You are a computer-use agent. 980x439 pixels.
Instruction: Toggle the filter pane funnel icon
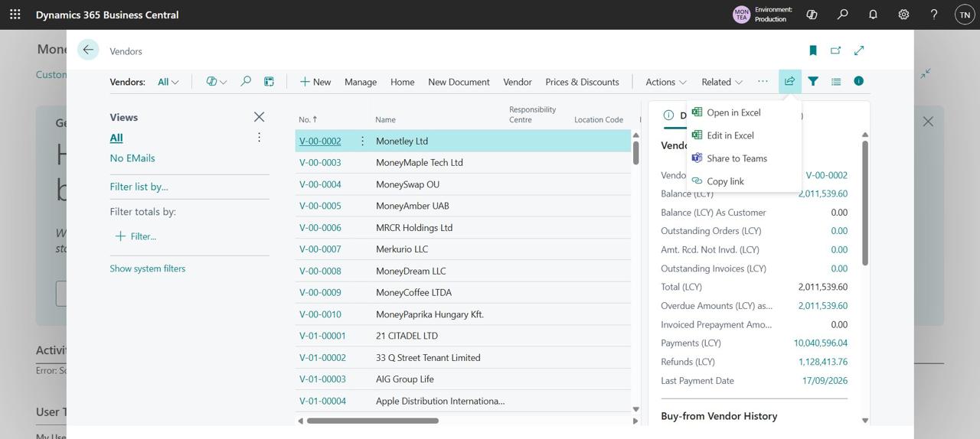click(813, 81)
